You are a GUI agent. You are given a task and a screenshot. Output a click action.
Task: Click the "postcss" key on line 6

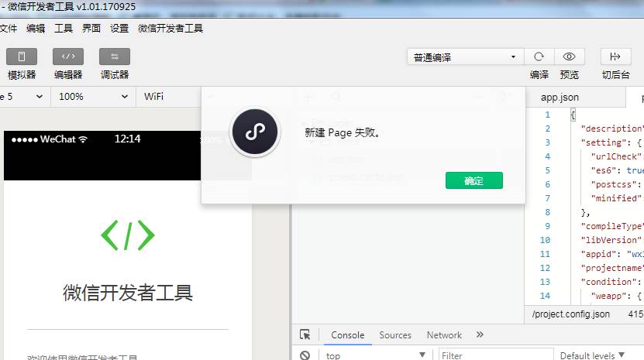point(614,184)
